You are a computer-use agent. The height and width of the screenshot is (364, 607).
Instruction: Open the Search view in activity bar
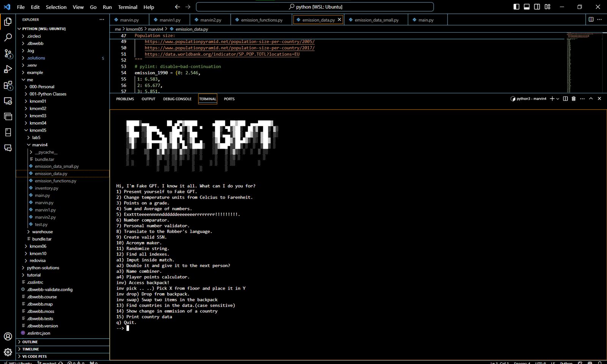coord(8,38)
